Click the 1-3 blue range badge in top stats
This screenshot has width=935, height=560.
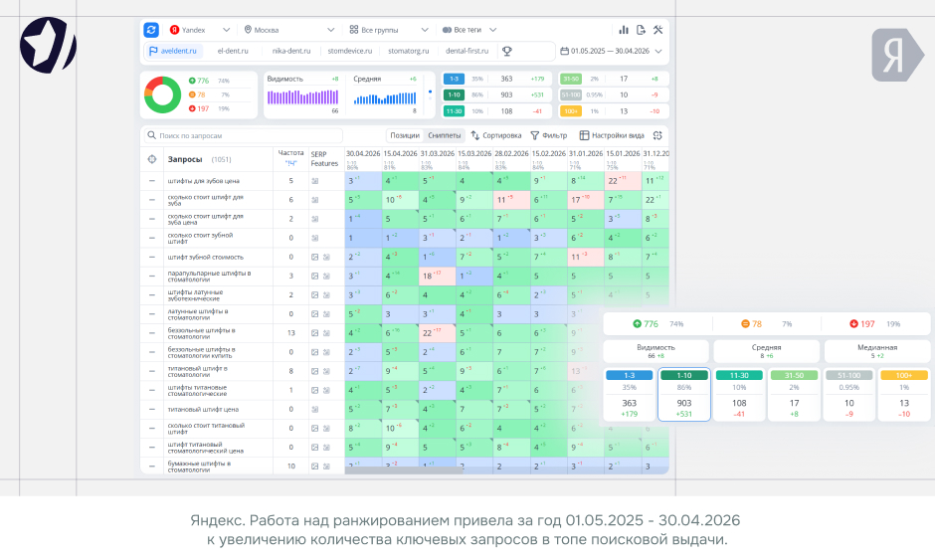pos(454,79)
